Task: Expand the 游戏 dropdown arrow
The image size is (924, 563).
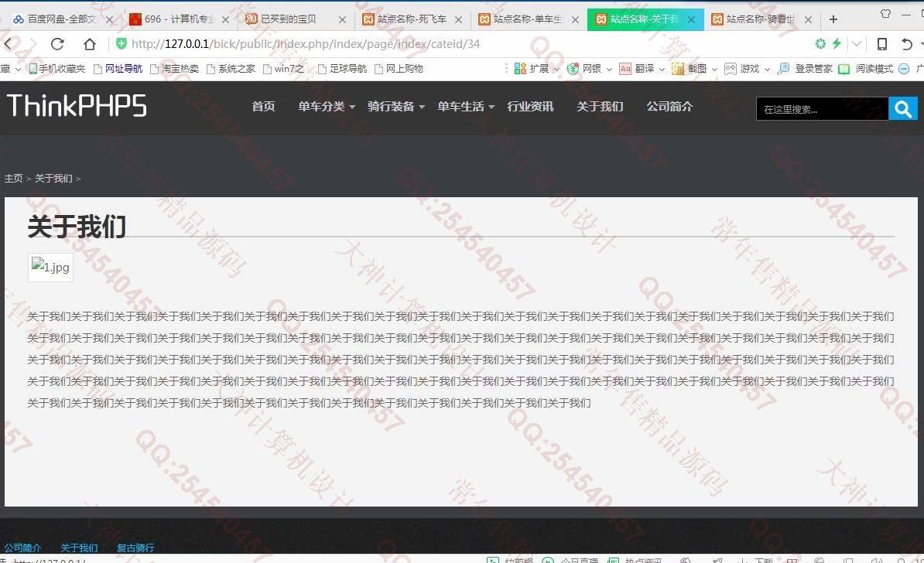Action: 767,69
